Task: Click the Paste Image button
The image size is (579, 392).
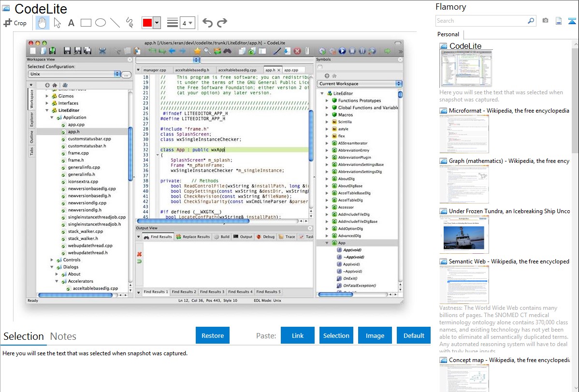Action: pyautogui.click(x=375, y=335)
